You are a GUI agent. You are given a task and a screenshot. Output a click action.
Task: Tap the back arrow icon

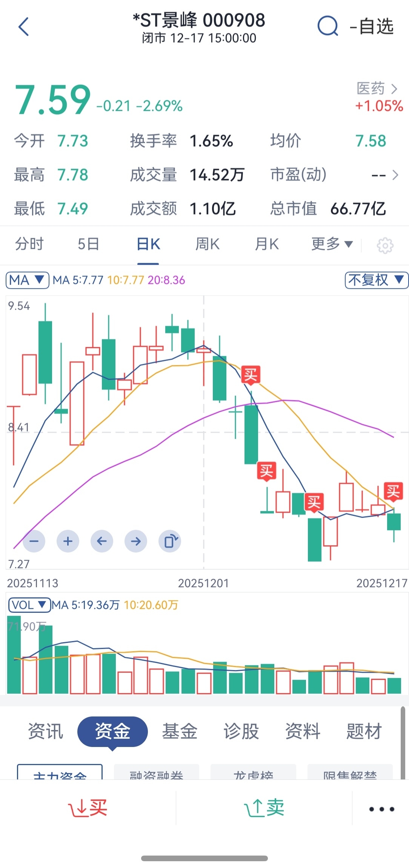coord(24,27)
